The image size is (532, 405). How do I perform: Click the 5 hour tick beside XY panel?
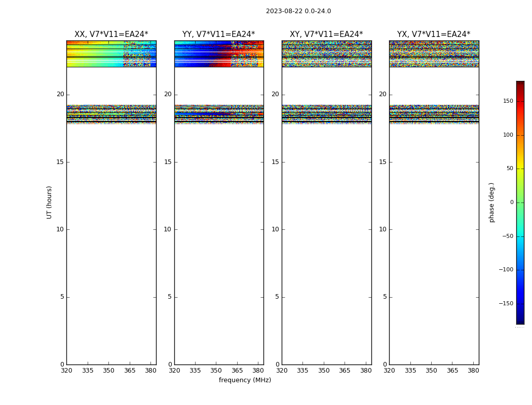(x=277, y=297)
